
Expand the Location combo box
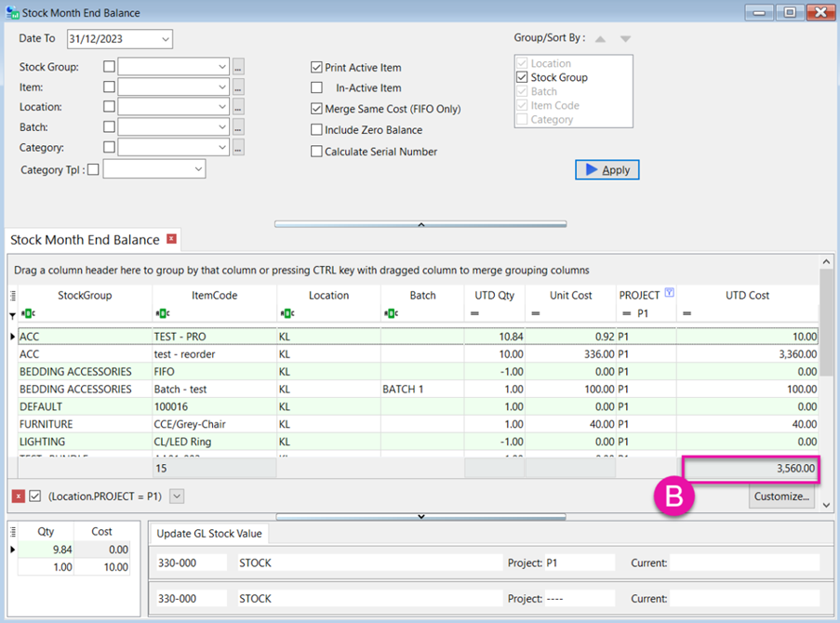(221, 107)
